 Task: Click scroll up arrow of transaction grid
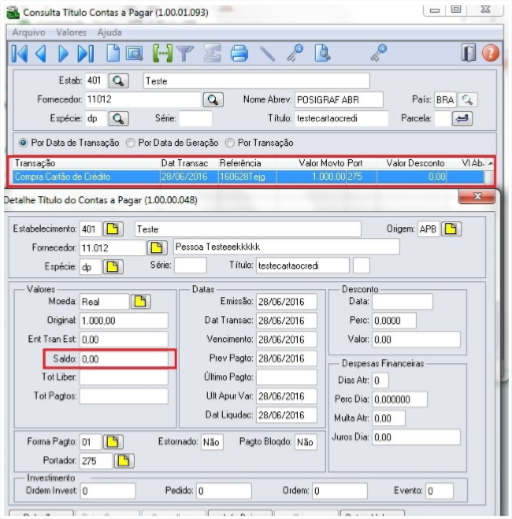490,163
